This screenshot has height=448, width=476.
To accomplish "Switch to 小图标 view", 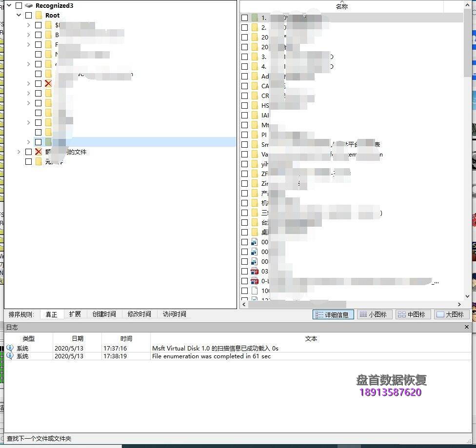I will tap(373, 315).
